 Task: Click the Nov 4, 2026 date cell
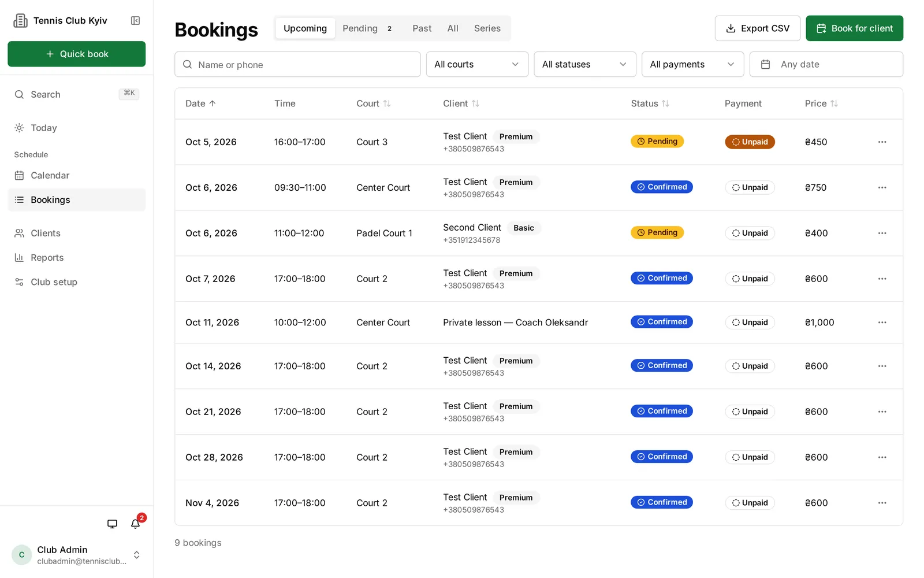pyautogui.click(x=212, y=503)
